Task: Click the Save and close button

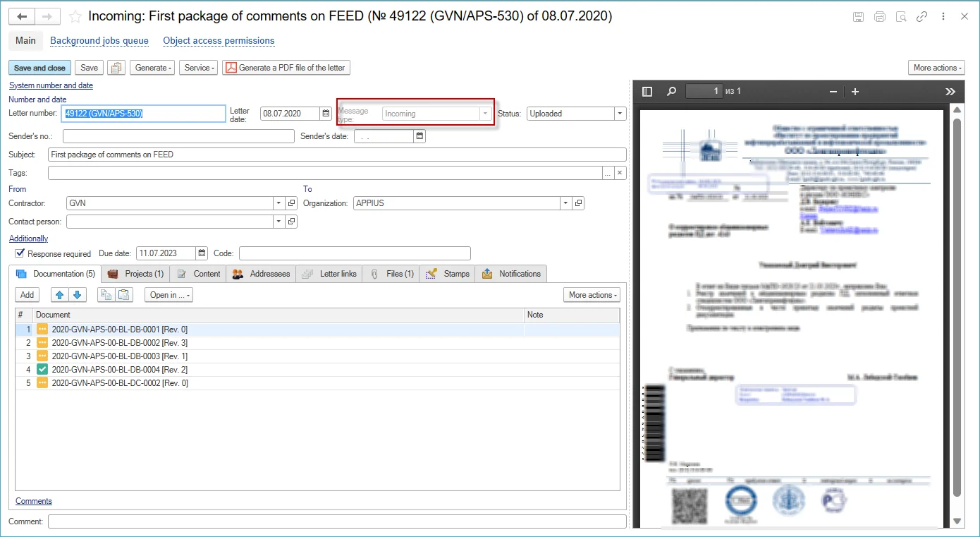Action: (x=39, y=68)
